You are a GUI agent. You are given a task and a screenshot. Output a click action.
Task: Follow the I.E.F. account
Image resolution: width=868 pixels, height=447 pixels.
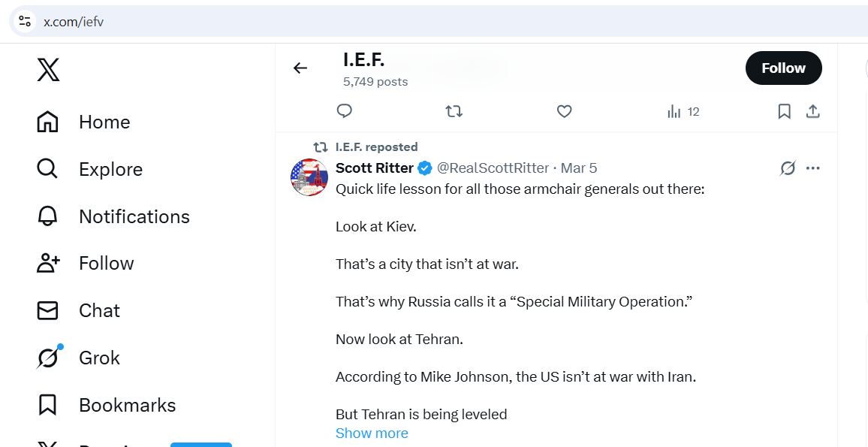(783, 68)
